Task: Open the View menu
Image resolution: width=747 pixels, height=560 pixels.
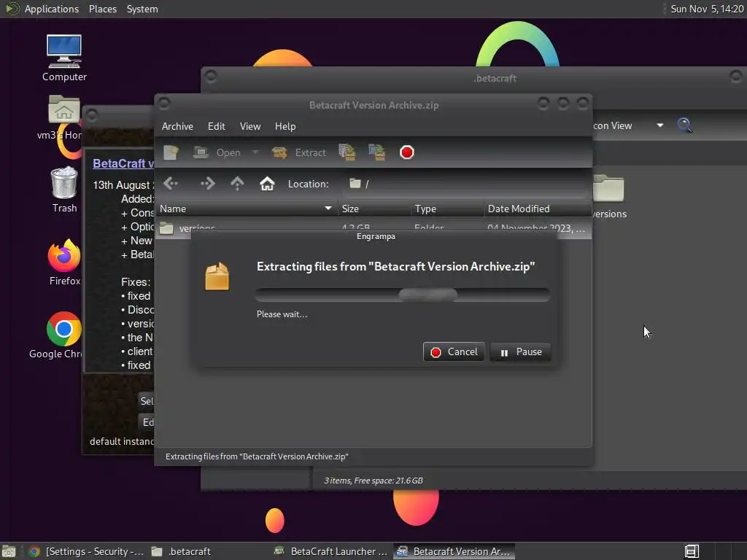Action: point(250,126)
